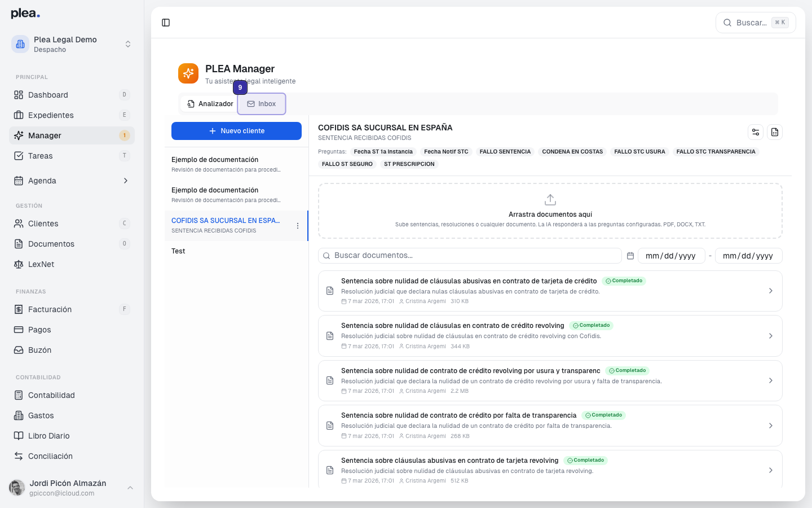Image resolution: width=812 pixels, height=508 pixels.
Task: Click Fecha Notif STC tag
Action: 446,152
